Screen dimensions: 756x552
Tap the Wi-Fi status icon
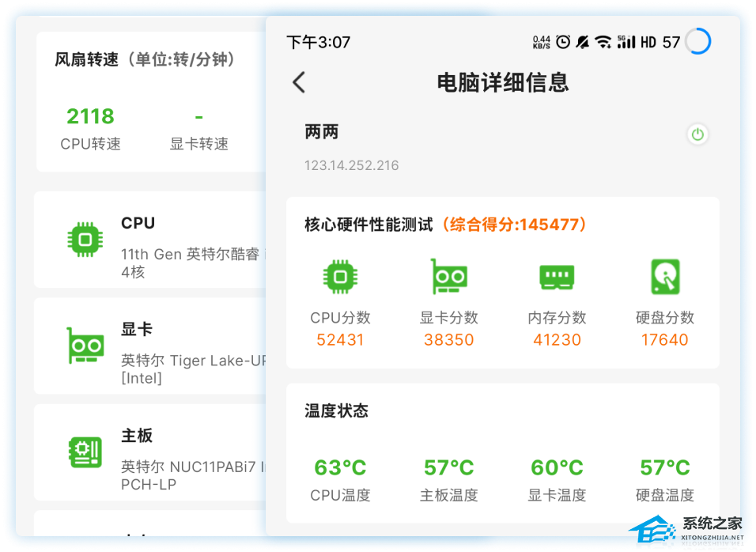[603, 43]
